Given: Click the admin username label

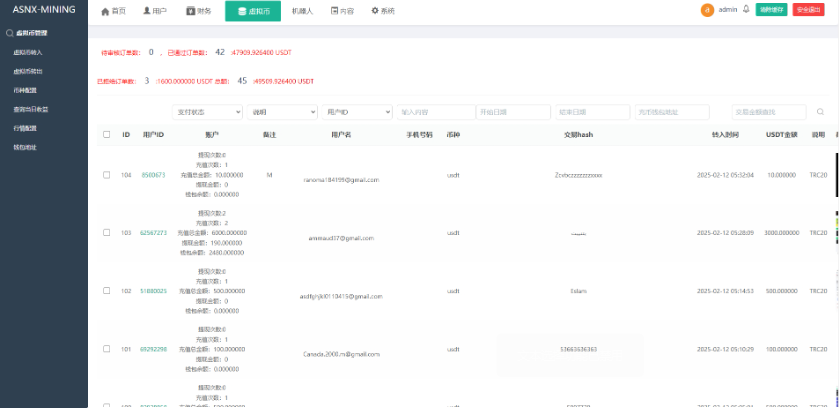Looking at the screenshot, I should 727,10.
